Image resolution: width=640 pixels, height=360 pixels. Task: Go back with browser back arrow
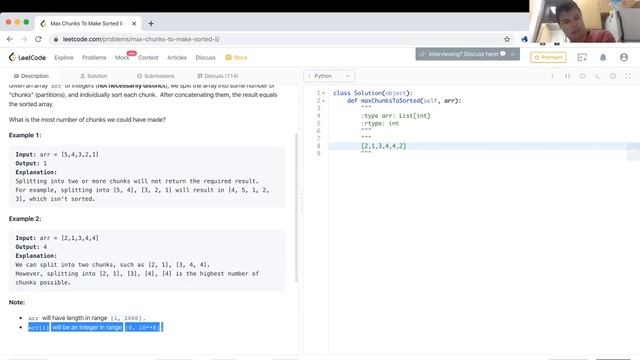coord(10,39)
